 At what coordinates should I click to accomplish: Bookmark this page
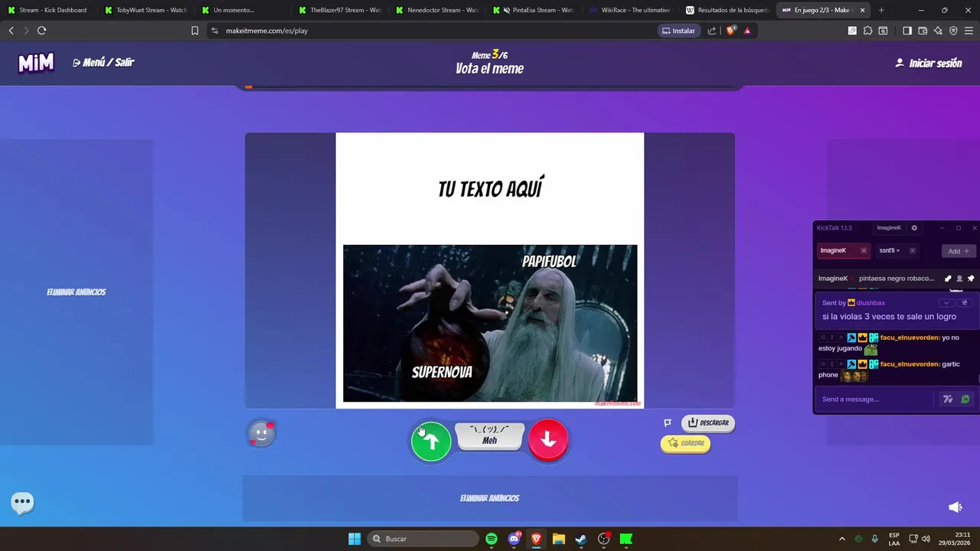point(194,31)
